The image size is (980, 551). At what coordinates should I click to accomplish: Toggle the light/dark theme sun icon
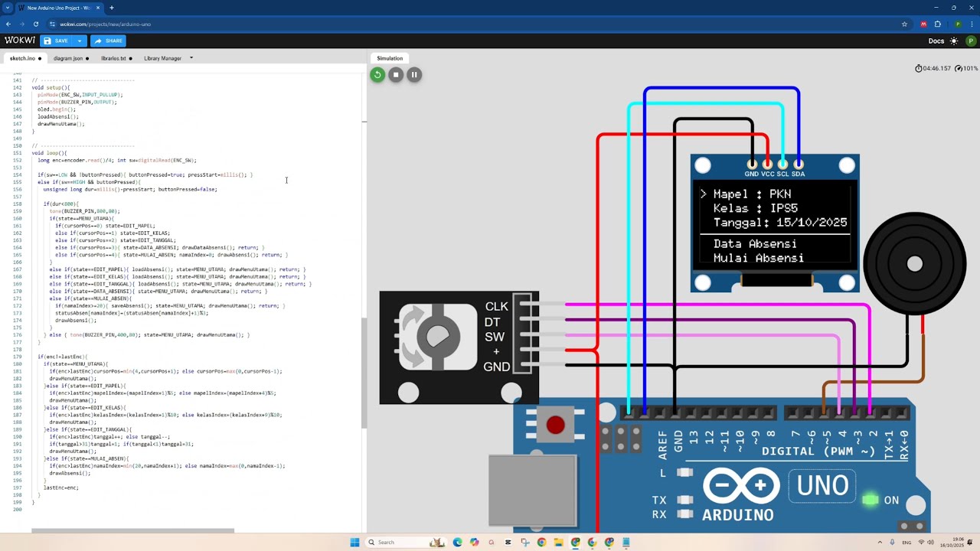pos(954,41)
